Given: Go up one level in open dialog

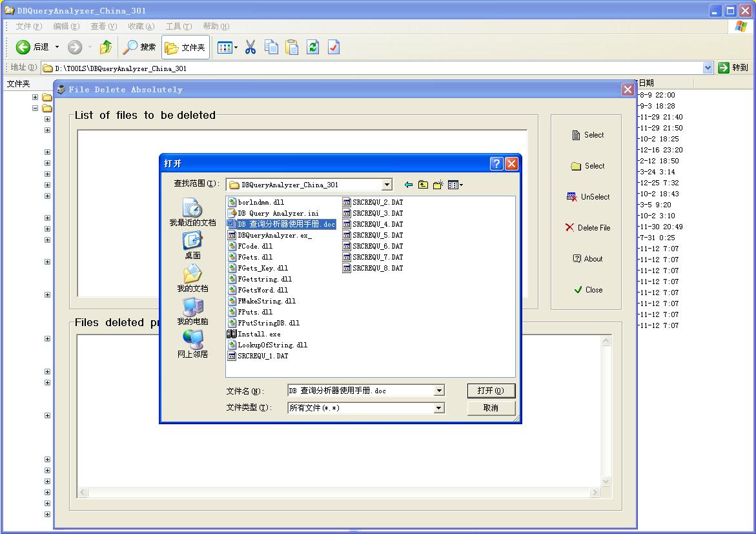Looking at the screenshot, I should 423,185.
